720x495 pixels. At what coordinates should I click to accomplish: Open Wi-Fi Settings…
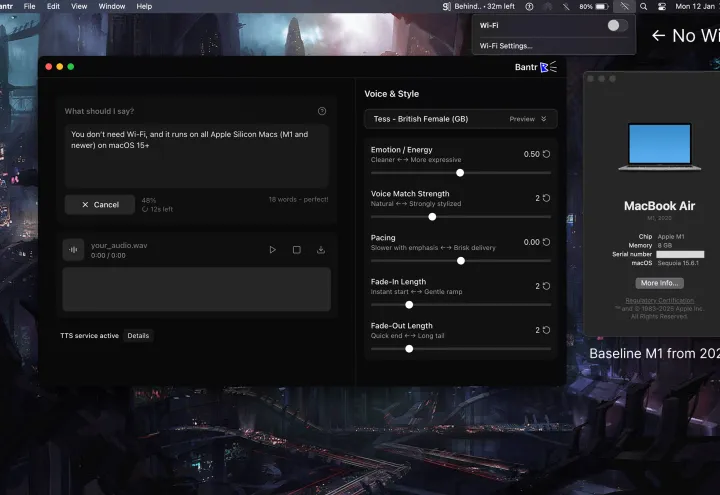pyautogui.click(x=506, y=46)
